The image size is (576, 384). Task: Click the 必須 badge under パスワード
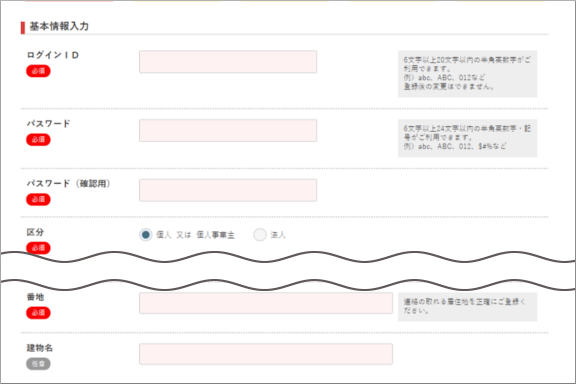point(38,140)
